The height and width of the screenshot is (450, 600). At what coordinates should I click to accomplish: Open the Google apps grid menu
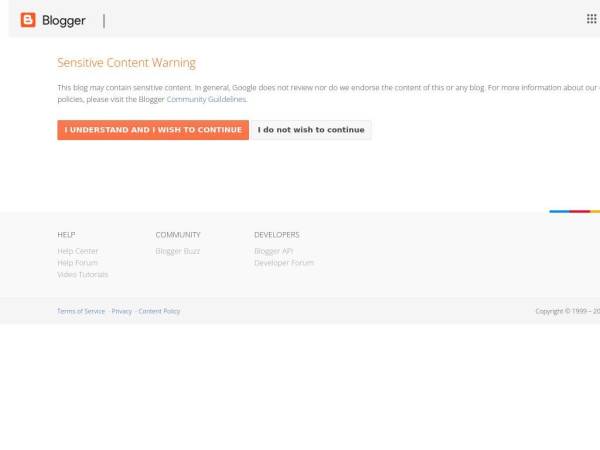coord(591,19)
